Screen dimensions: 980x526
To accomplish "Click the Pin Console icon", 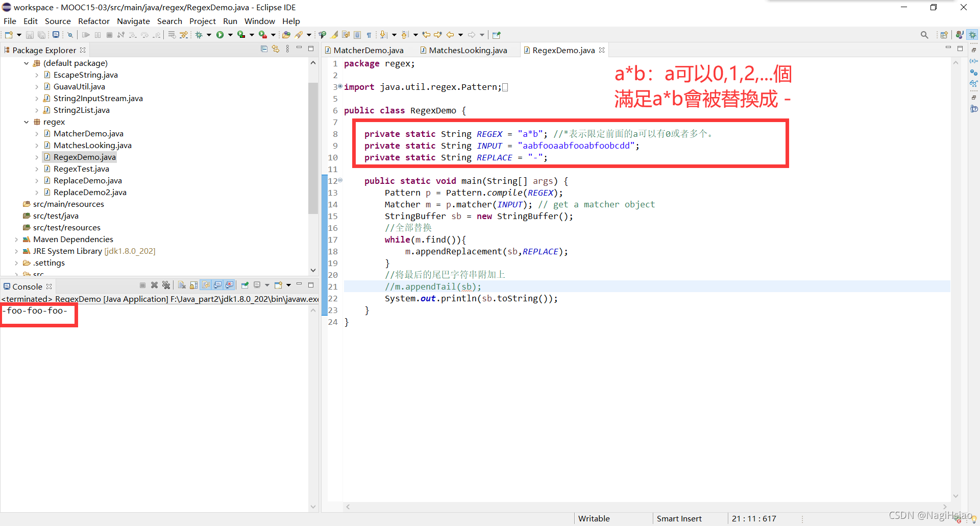I will (245, 285).
